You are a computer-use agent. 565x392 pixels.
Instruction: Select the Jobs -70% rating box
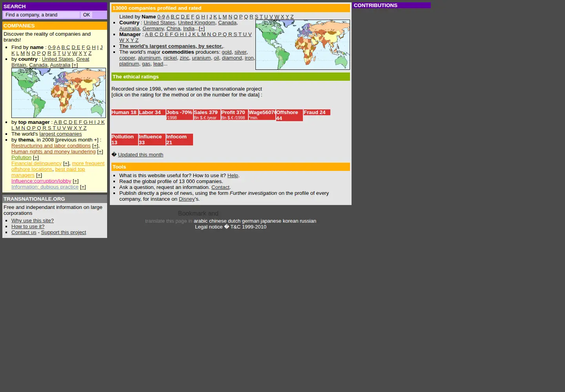[x=179, y=115]
